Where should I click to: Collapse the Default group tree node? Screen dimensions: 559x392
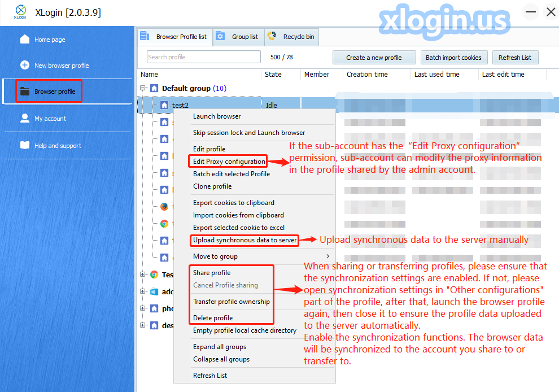tap(143, 88)
